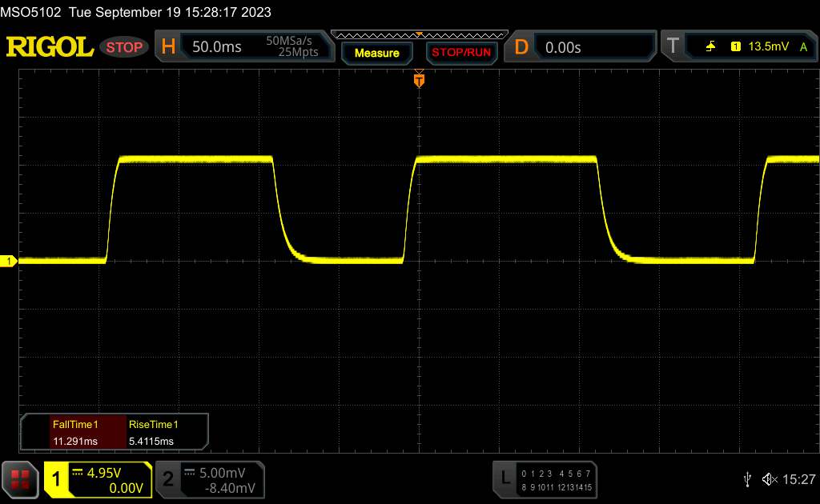Click the orange trigger position T marker
This screenshot has width=820, height=504.
click(419, 80)
